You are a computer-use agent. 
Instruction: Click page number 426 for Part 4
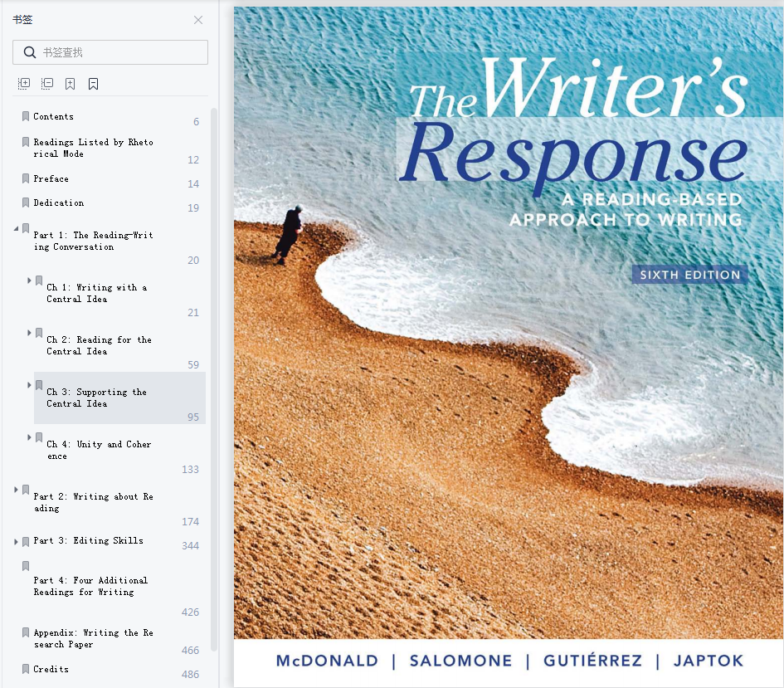click(x=190, y=612)
